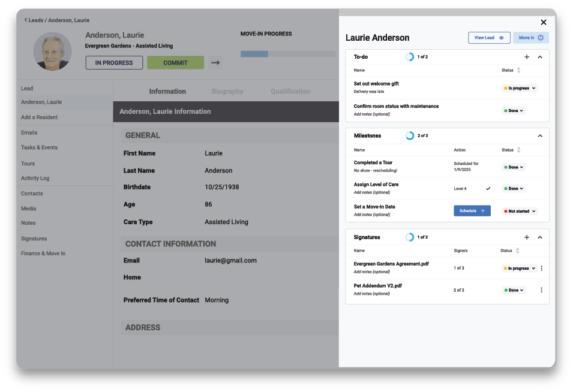
Task: Open three-dot menu for Evergreen Gardens Agreement.pdf
Action: (541, 269)
